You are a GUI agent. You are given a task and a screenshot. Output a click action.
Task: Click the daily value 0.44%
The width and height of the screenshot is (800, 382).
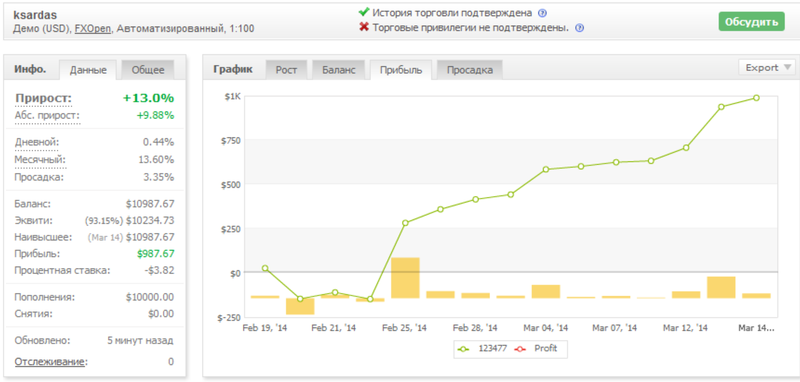159,142
